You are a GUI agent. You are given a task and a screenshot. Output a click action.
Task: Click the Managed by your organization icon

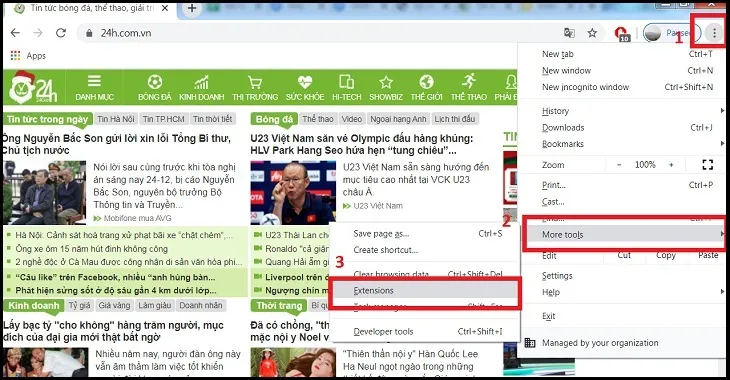coord(530,343)
